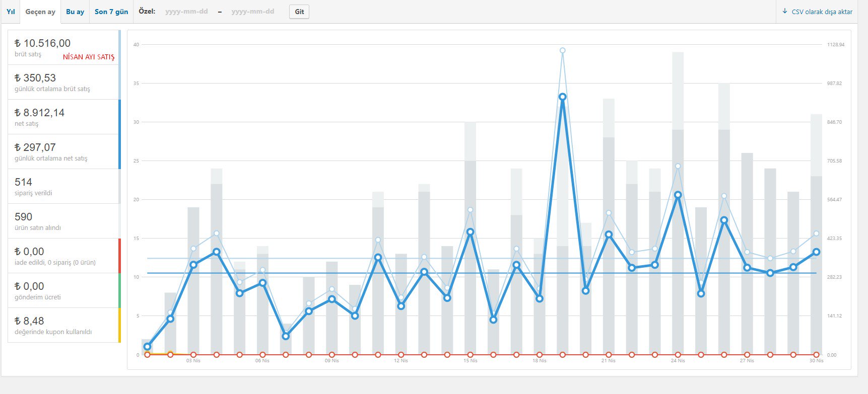
Task: Click the net sales point on 03 Nis
Action: (x=193, y=265)
